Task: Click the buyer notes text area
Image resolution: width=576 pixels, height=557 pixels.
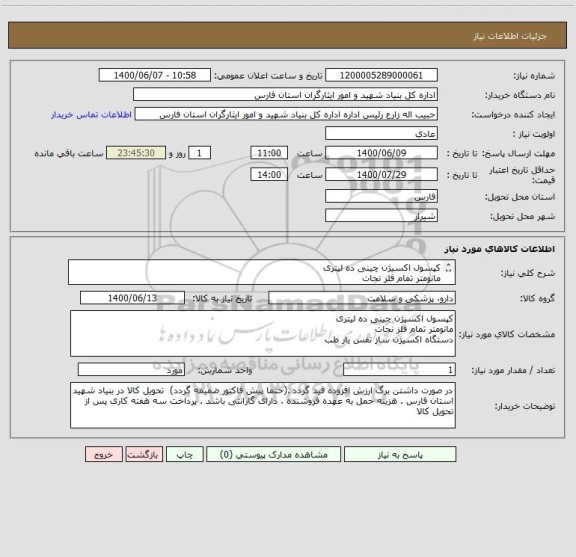Action: click(263, 405)
